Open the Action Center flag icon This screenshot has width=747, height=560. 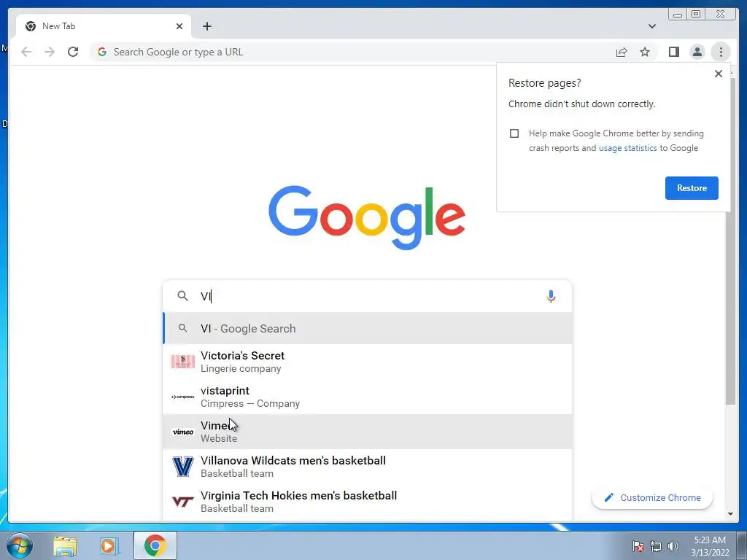(x=638, y=546)
